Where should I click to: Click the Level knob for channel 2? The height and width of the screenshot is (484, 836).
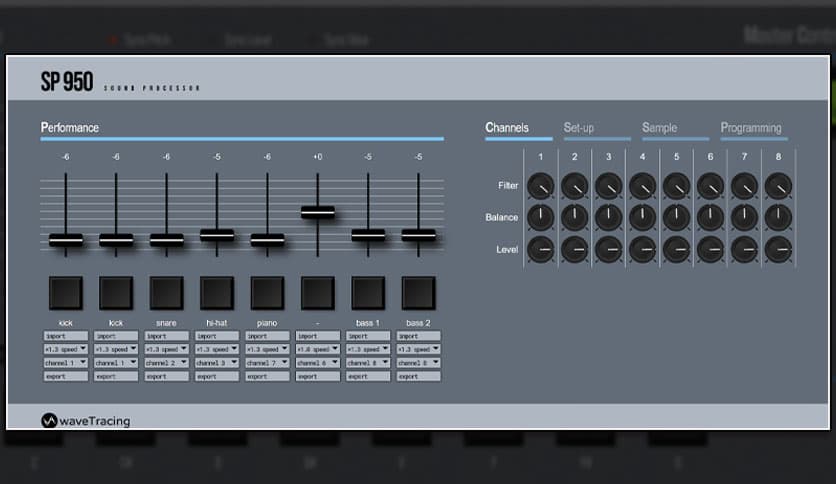(574, 249)
